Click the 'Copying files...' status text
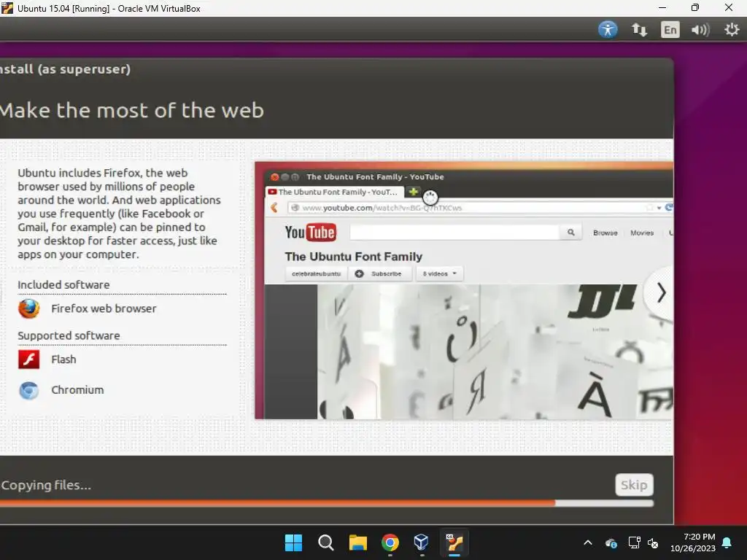The width and height of the screenshot is (747, 560). coord(46,485)
